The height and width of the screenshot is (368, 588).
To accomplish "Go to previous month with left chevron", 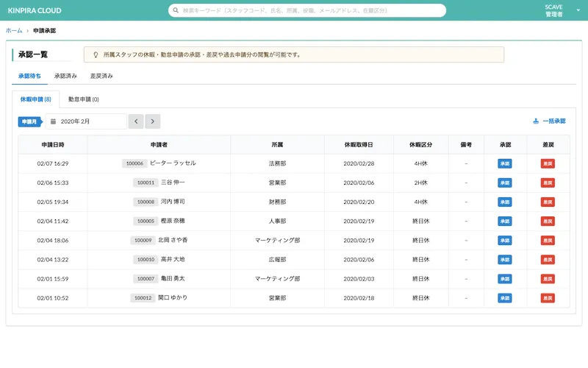I will pyautogui.click(x=136, y=121).
